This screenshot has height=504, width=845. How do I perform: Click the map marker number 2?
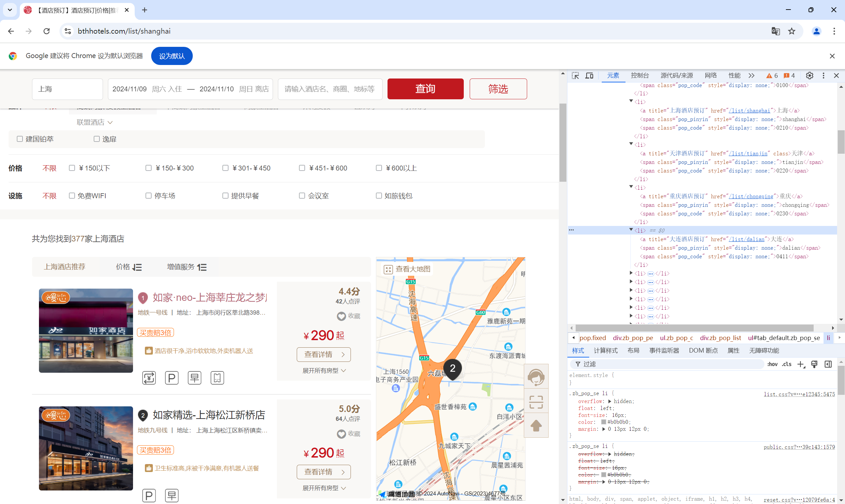coord(452,368)
